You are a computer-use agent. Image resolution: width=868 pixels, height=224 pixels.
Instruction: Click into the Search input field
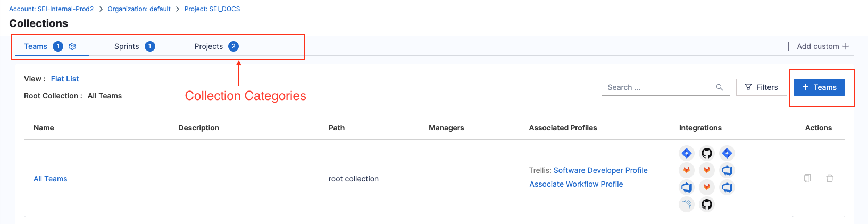pyautogui.click(x=657, y=87)
